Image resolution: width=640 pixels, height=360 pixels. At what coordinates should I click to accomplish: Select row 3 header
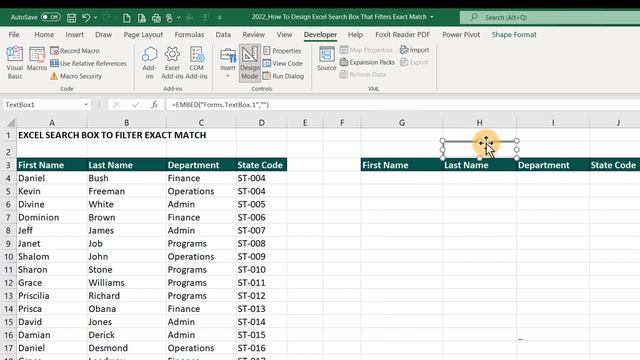coord(8,165)
